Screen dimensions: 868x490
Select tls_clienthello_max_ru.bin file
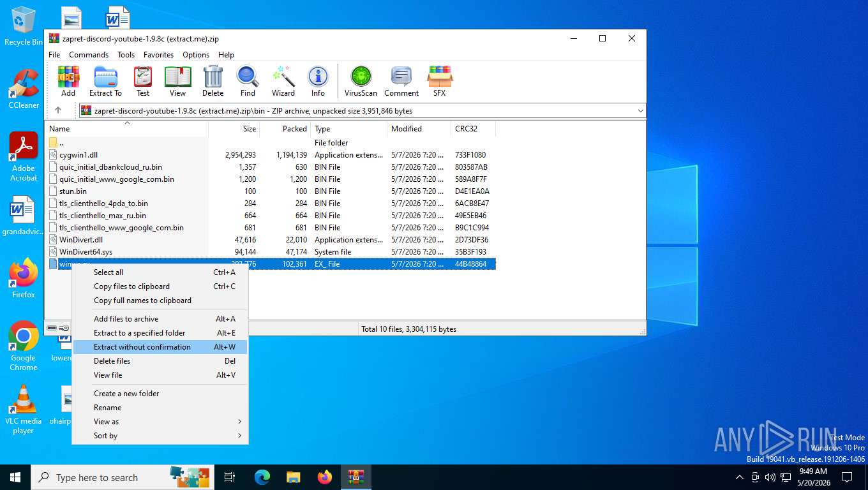pyautogui.click(x=271, y=216)
